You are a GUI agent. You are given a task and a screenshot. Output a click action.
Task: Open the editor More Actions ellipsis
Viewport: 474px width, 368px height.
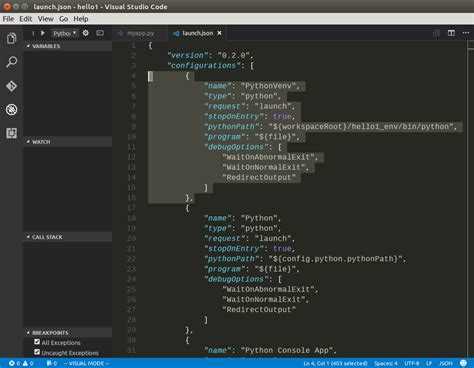[466, 33]
